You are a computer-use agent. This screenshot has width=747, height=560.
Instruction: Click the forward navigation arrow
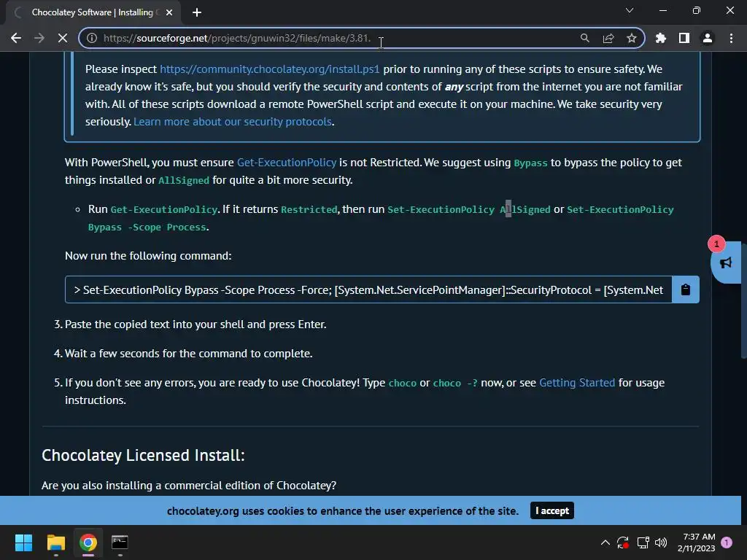39,38
